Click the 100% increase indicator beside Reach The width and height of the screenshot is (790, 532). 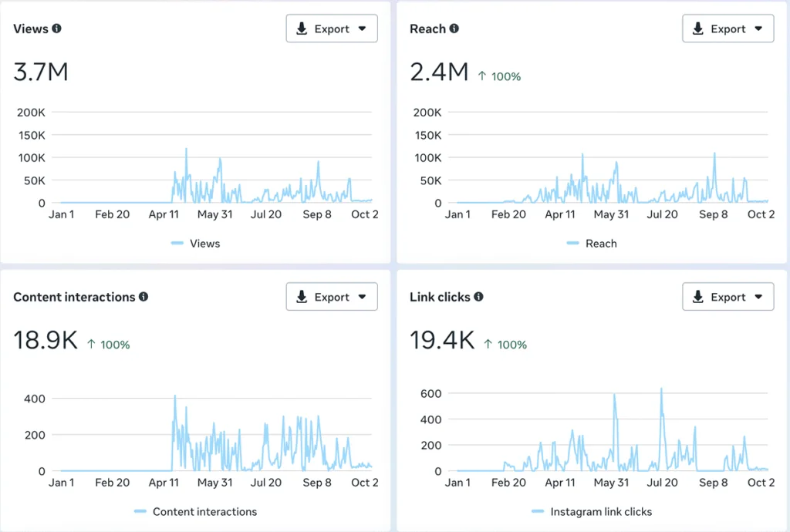pos(499,76)
